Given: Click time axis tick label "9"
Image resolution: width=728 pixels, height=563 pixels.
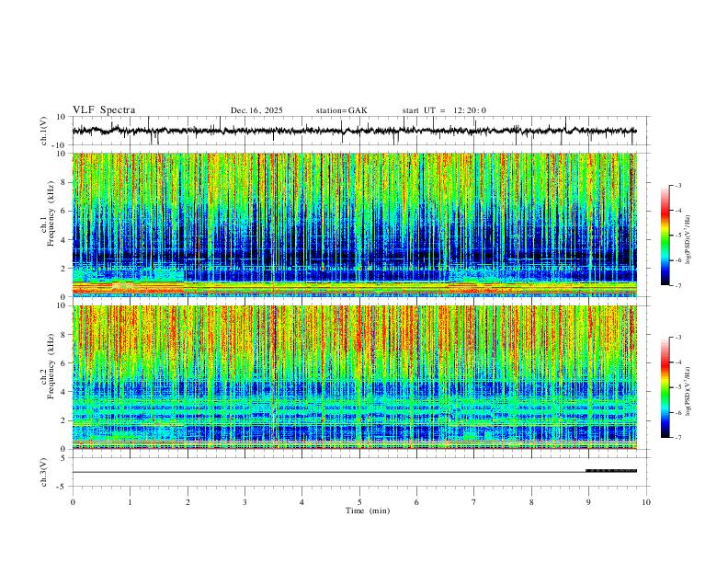Looking at the screenshot, I should (588, 502).
